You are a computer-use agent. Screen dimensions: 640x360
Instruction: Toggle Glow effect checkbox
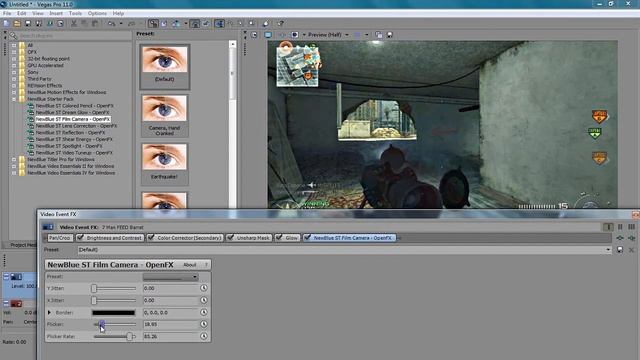(x=279, y=238)
